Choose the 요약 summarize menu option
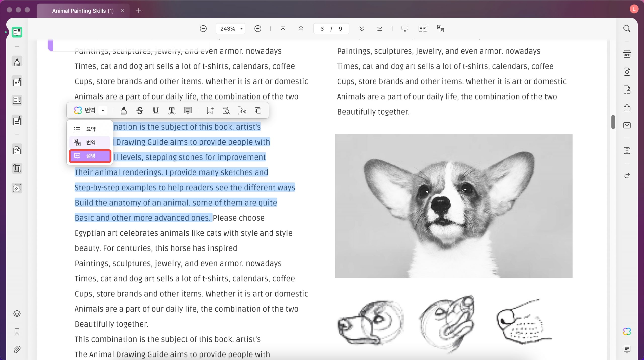The height and width of the screenshot is (360, 644). [90, 129]
